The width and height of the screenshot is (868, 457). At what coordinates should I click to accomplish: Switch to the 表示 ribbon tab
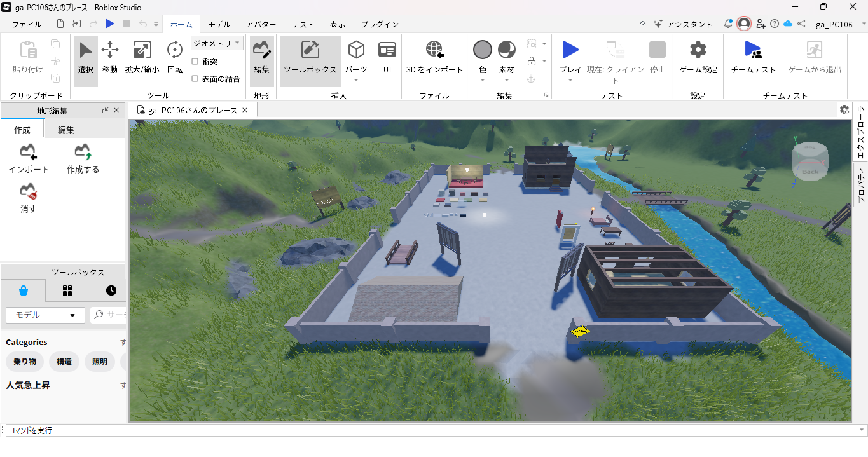pyautogui.click(x=338, y=24)
